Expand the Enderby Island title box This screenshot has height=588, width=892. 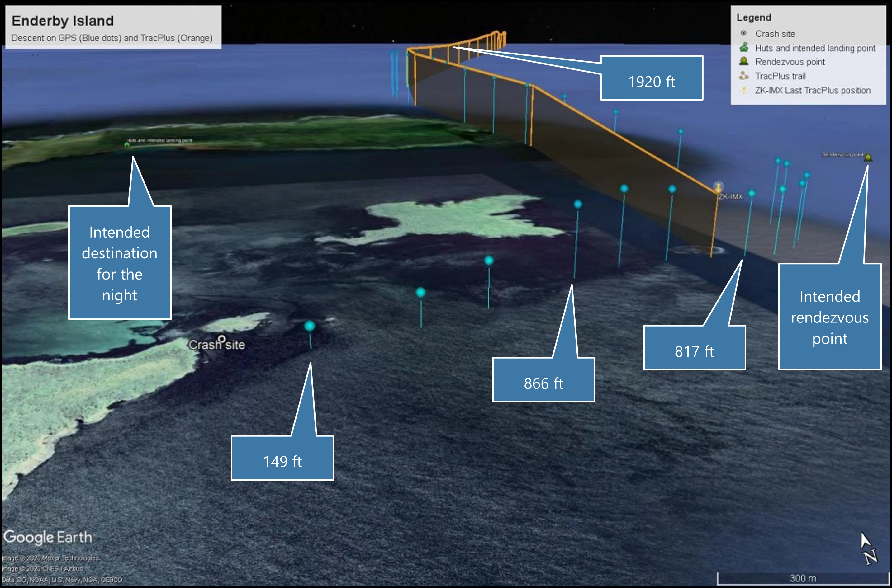(x=111, y=26)
